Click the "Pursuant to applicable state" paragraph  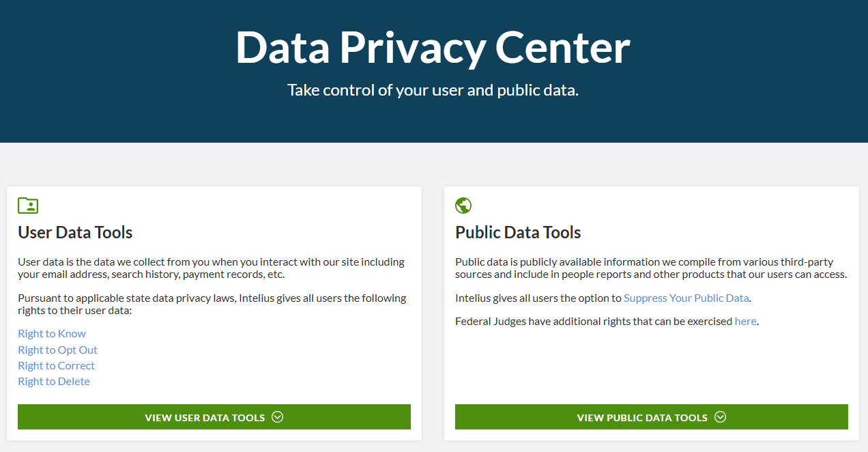212,304
